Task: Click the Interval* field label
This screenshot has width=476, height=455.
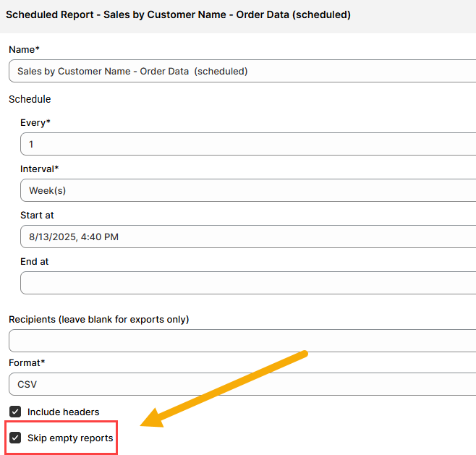Action: click(40, 169)
